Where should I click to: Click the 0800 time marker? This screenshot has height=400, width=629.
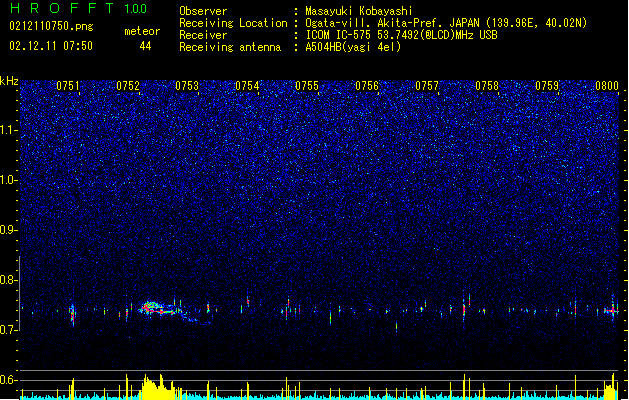(607, 86)
